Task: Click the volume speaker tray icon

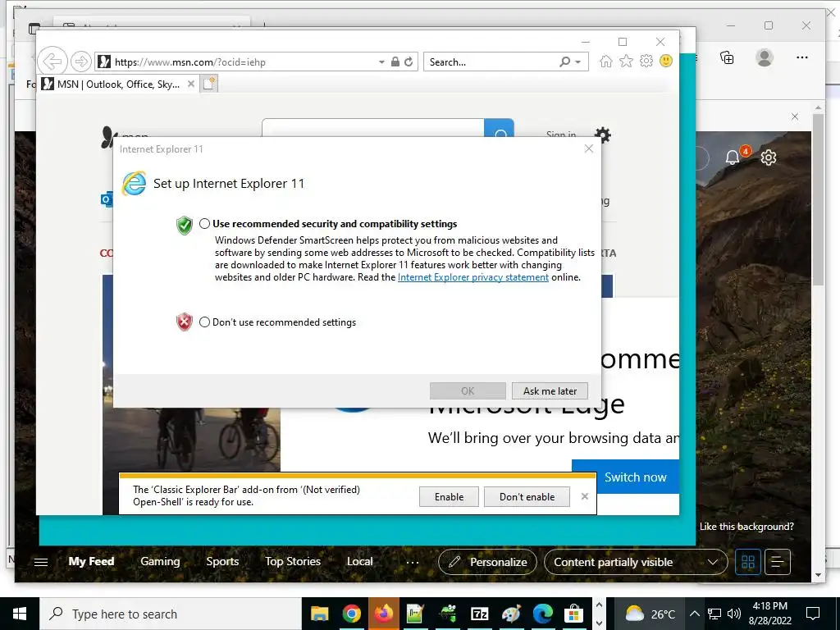Action: click(x=734, y=614)
